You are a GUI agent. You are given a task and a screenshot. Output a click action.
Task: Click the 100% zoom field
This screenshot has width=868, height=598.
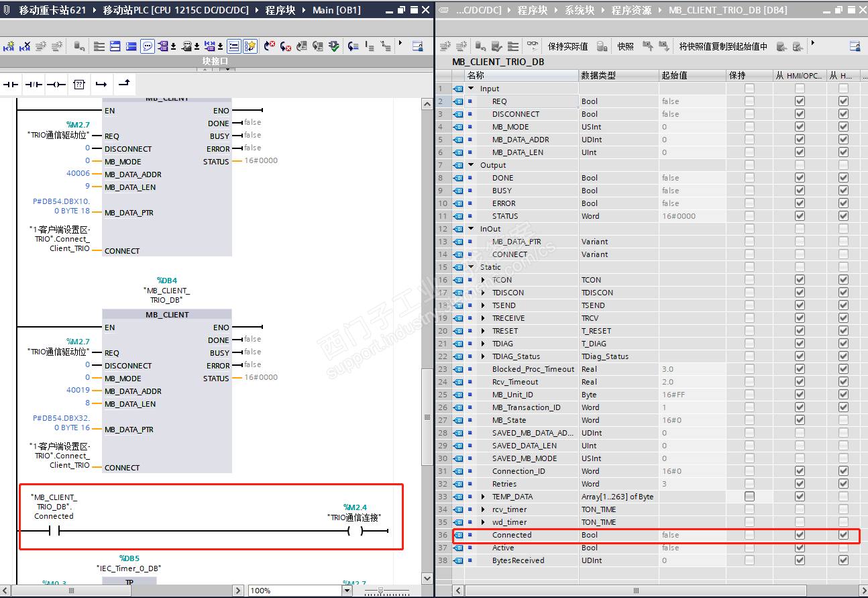click(x=294, y=591)
